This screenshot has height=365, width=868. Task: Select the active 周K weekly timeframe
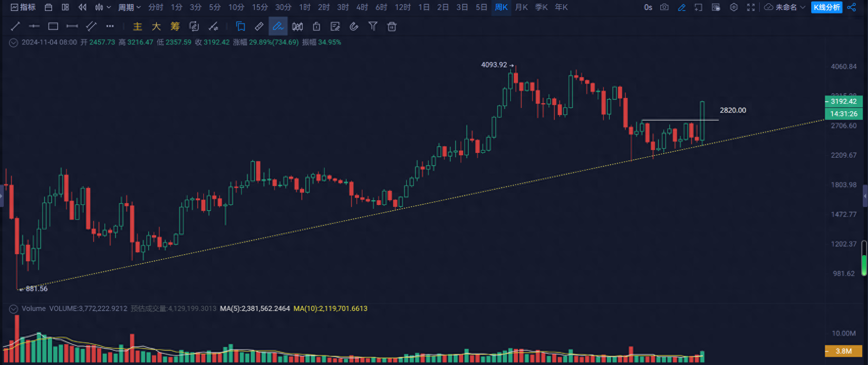(501, 7)
